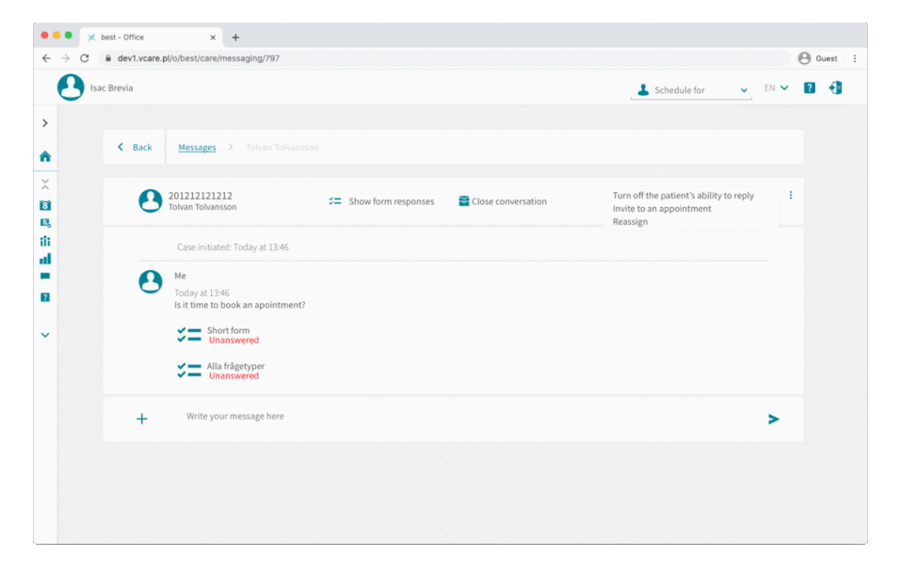901x588 pixels.
Task: Select Invite to an appointment
Action: (x=662, y=209)
